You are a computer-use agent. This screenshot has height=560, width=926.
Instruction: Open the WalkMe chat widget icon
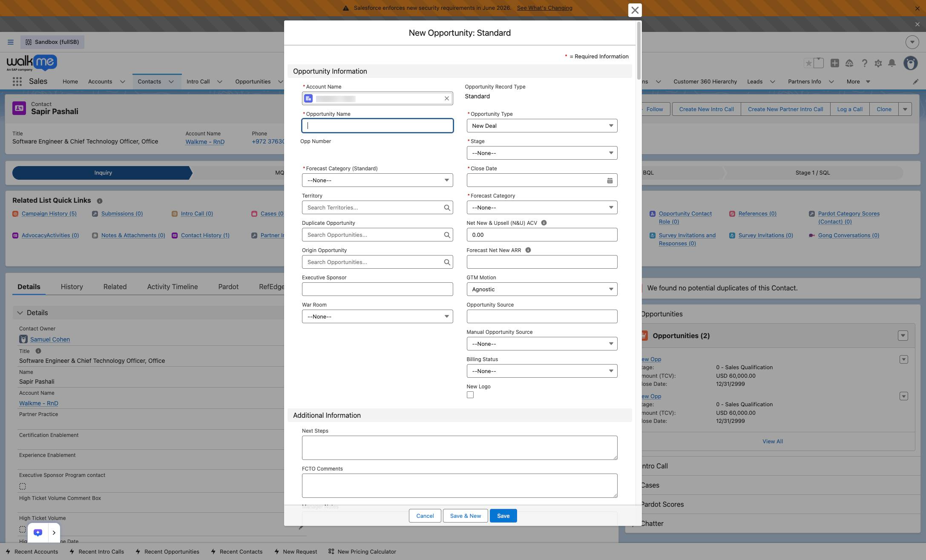(x=38, y=532)
